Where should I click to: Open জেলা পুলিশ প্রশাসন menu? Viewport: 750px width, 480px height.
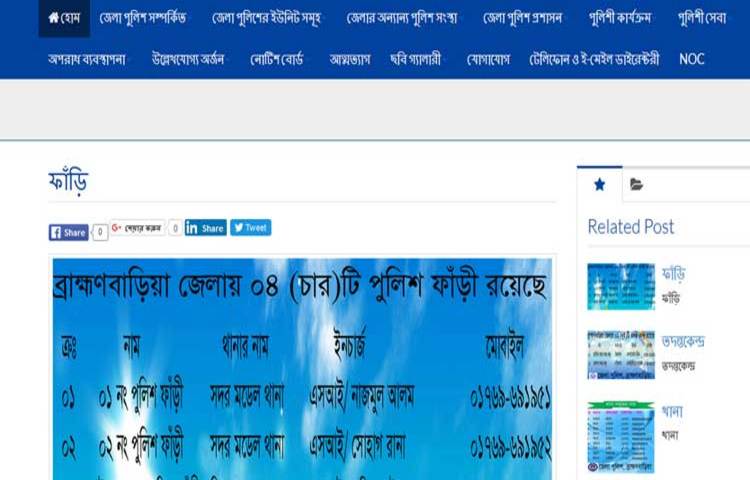[523, 18]
